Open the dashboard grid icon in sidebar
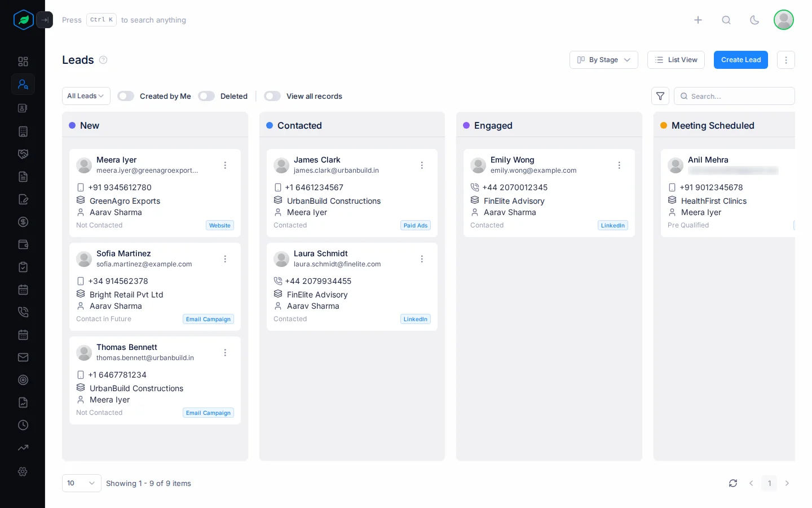Screen dimensions: 812x508 [x=23, y=62]
